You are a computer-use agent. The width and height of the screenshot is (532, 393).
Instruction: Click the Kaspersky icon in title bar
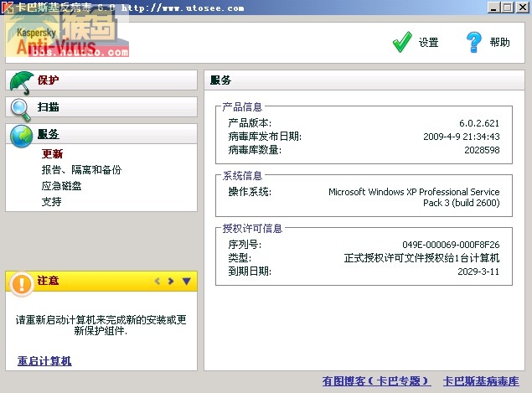pyautogui.click(x=8, y=8)
